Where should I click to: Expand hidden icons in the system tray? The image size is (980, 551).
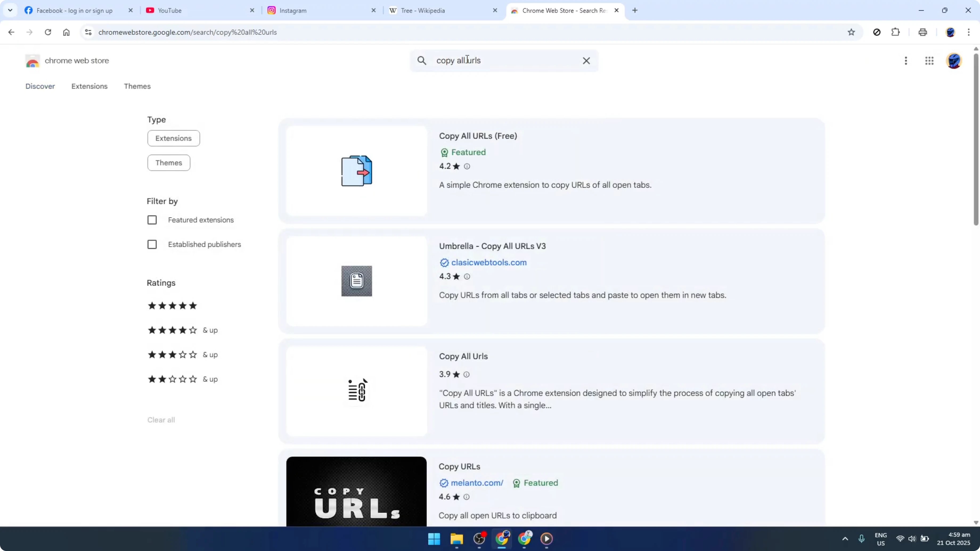844,539
